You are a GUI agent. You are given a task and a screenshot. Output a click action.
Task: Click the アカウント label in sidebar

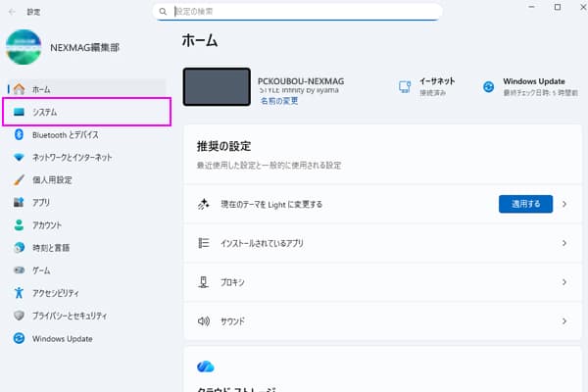pos(47,225)
